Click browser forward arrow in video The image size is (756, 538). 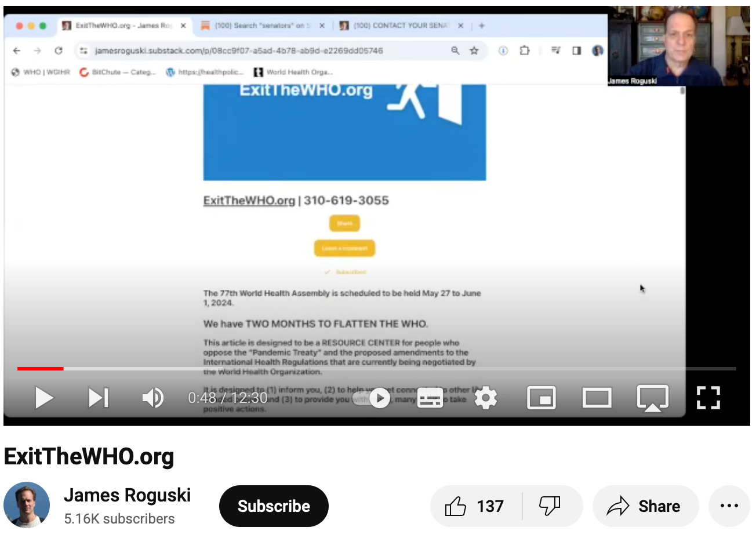[x=37, y=50]
